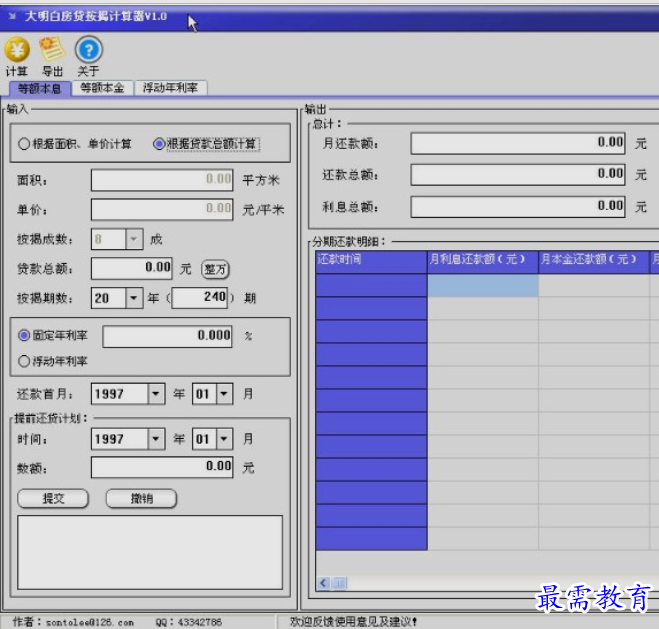This screenshot has height=629, width=659.
Task: Click the 整万 round button
Action: point(215,269)
